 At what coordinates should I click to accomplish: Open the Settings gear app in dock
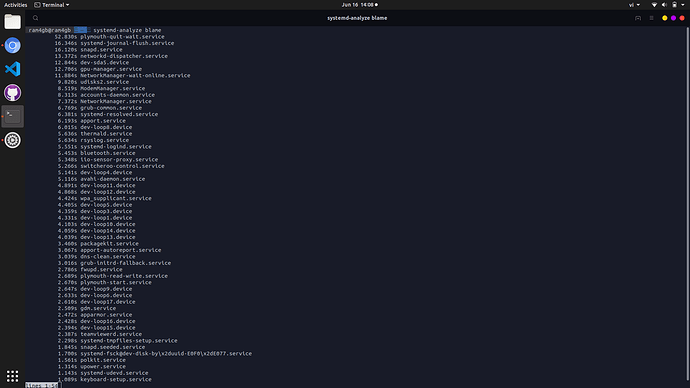[12, 140]
